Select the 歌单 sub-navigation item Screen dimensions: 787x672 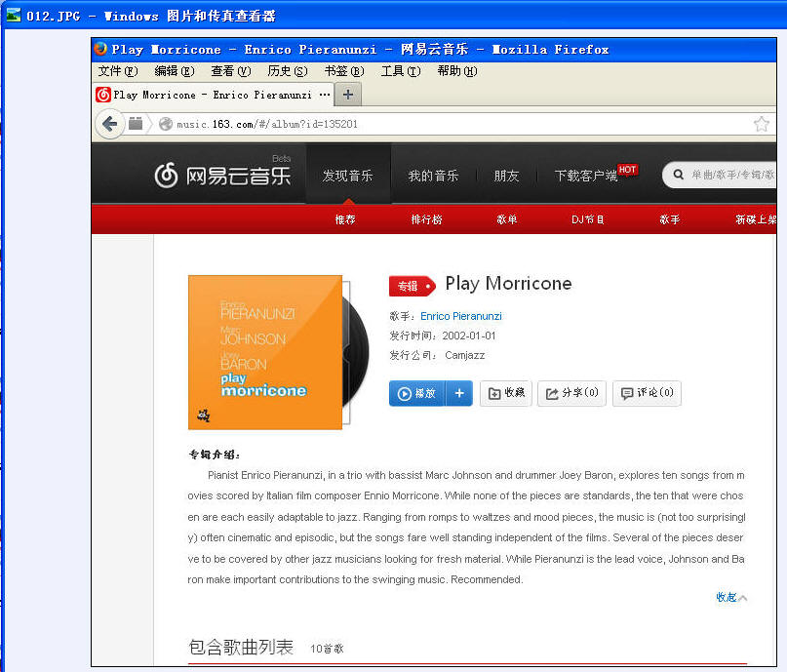click(x=506, y=219)
